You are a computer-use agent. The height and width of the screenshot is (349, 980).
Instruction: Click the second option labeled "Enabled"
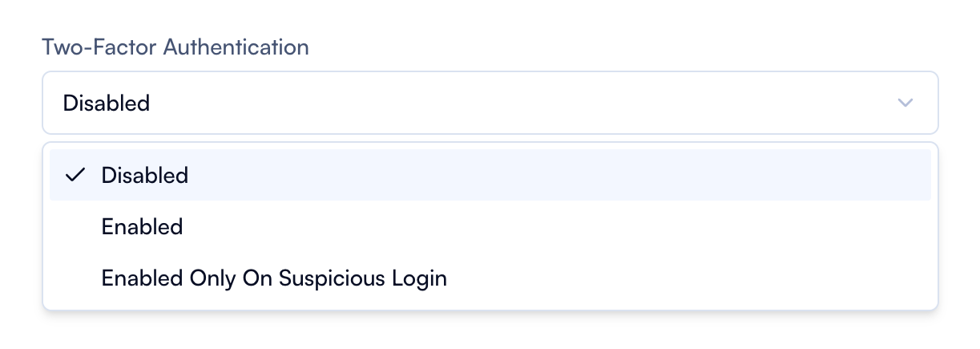coord(142,227)
